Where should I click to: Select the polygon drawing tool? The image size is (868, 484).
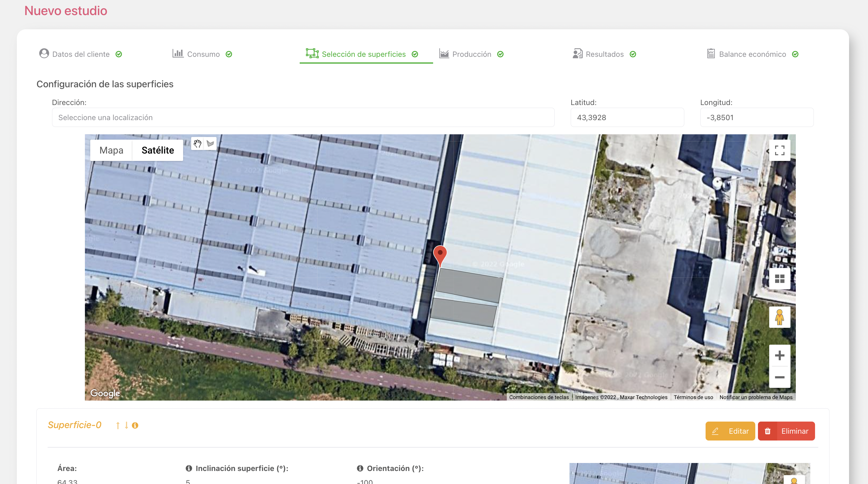(210, 144)
